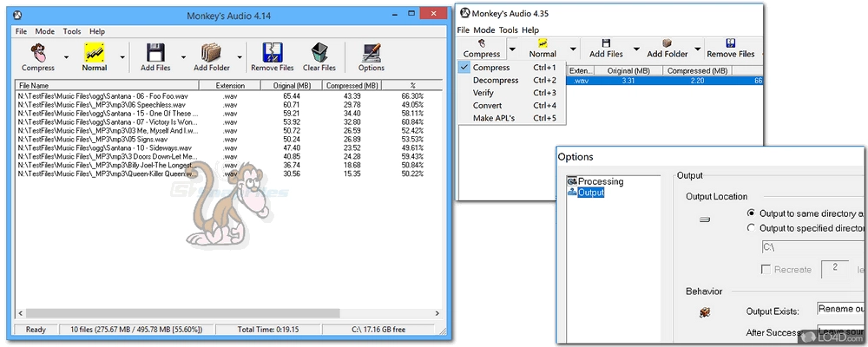The height and width of the screenshot is (347, 868).
Task: Open Tools menu in Monkey's Audio 4.14
Action: tap(72, 31)
